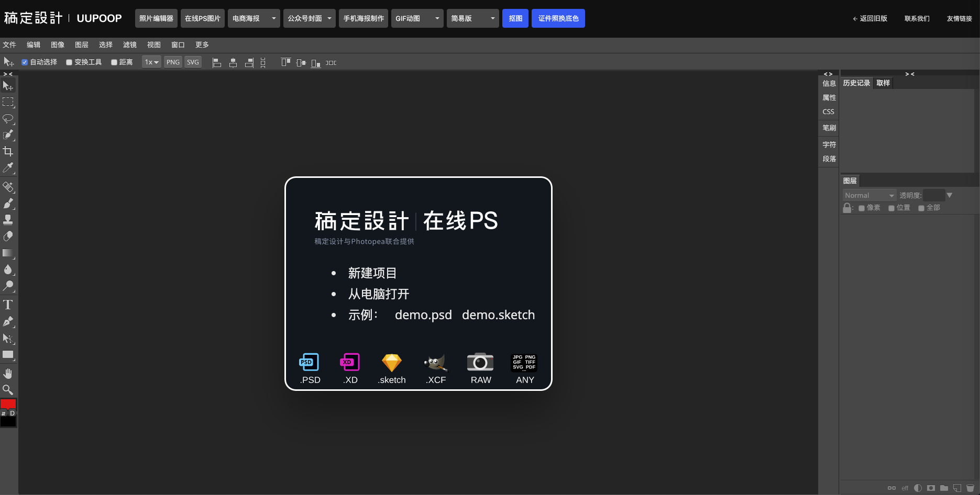Choose the Gradient tool

[8, 253]
